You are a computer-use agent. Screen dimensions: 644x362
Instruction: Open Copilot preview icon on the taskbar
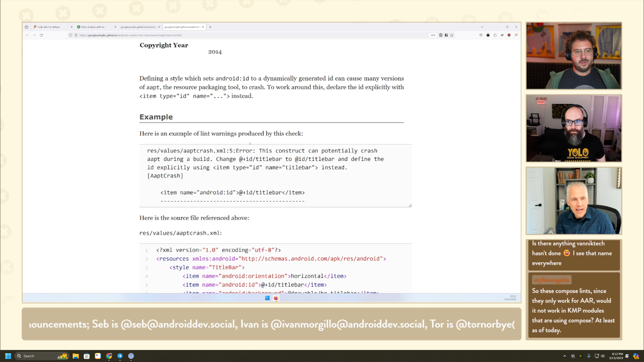coord(636,356)
